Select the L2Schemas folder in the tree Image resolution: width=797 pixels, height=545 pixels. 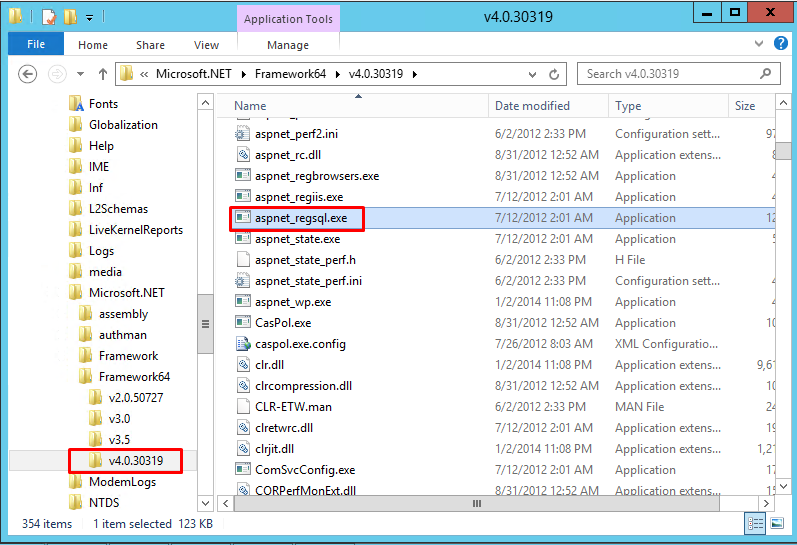tap(118, 209)
